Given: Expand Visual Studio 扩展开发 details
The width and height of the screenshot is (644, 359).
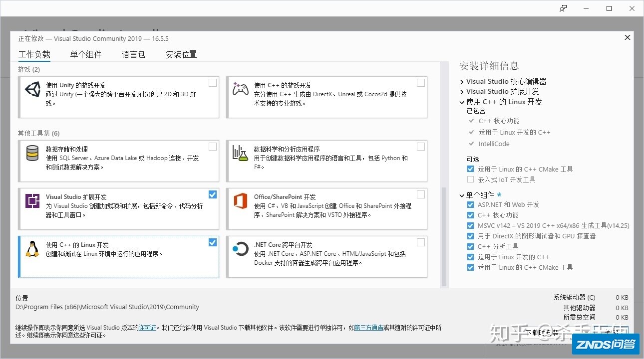Looking at the screenshot, I should coord(462,92).
